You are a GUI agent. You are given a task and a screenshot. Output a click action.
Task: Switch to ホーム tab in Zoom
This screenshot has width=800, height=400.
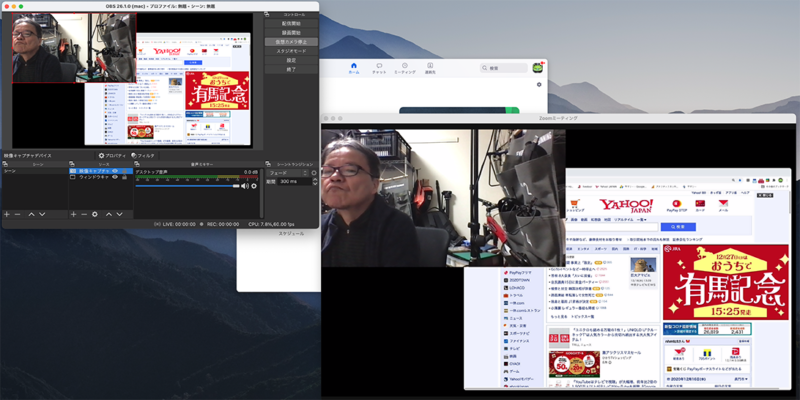pyautogui.click(x=354, y=68)
